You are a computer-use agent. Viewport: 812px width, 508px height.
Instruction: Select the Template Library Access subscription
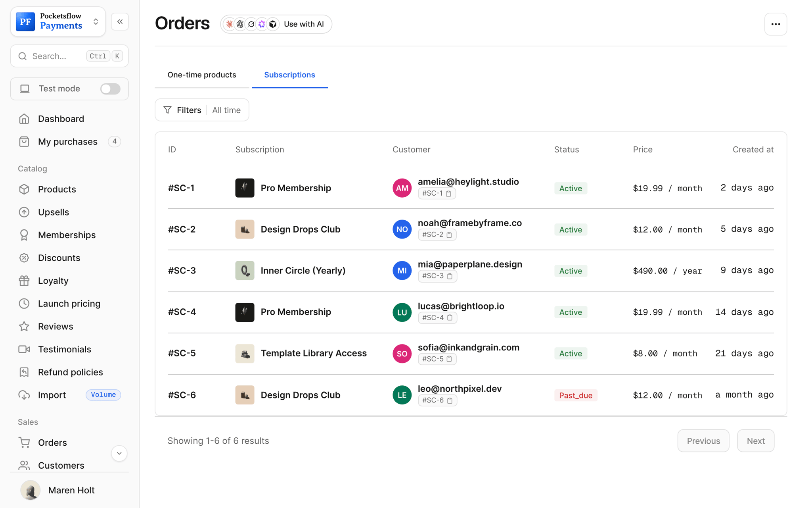(314, 353)
